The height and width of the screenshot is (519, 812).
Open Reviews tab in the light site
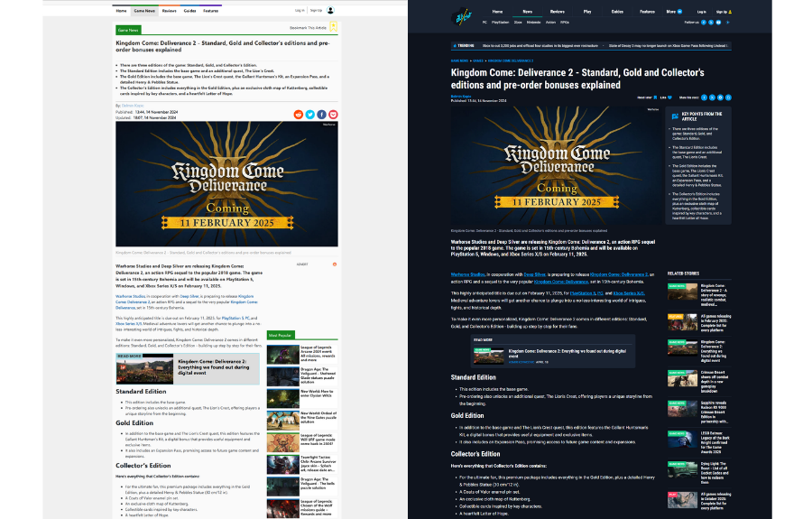pyautogui.click(x=170, y=10)
